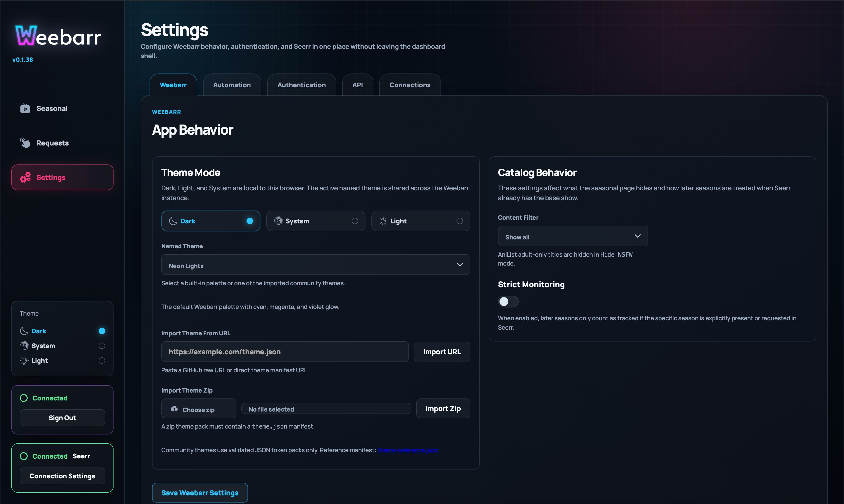
Task: Click the cloud upload icon beside Choose zip
Action: [174, 409]
